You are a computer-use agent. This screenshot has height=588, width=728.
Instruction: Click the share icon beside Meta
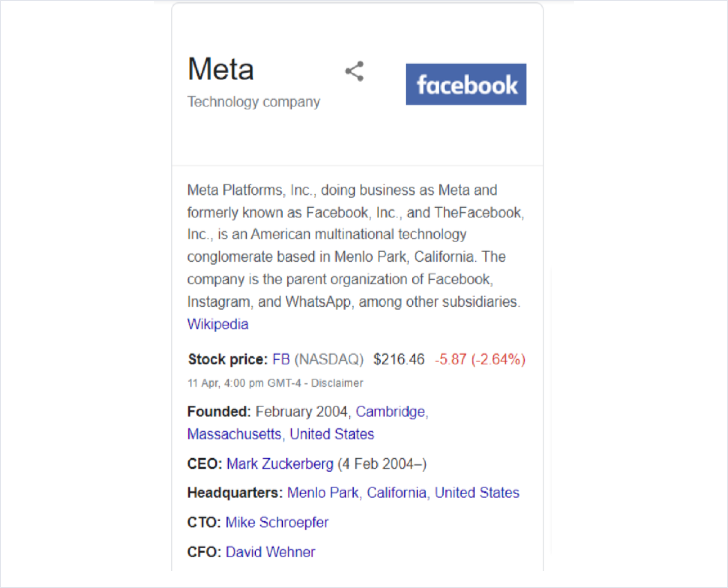354,71
